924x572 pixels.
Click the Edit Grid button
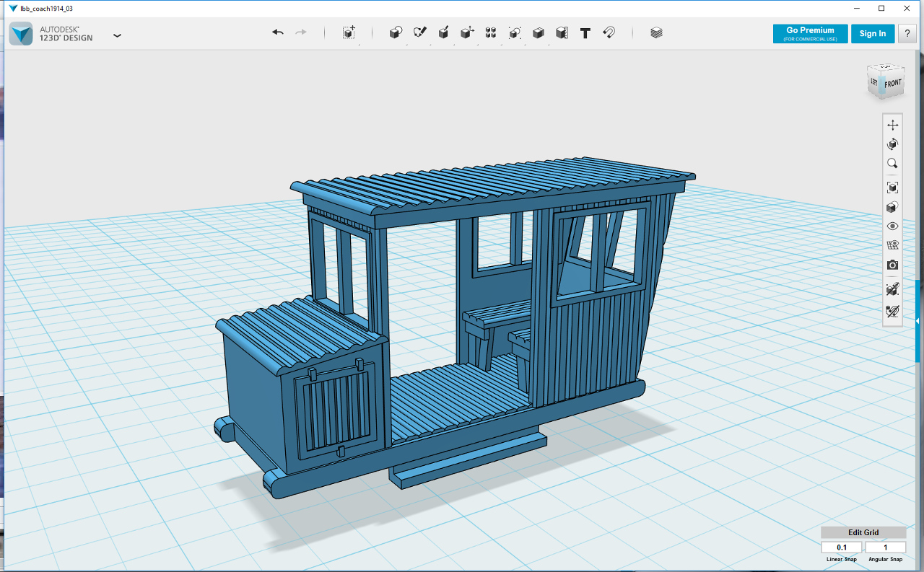(863, 532)
